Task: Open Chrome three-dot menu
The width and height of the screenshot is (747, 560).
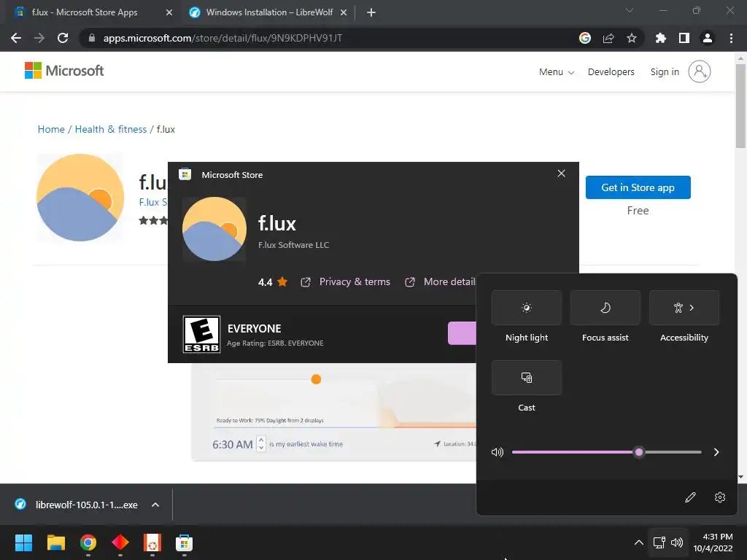Action: pyautogui.click(x=731, y=38)
